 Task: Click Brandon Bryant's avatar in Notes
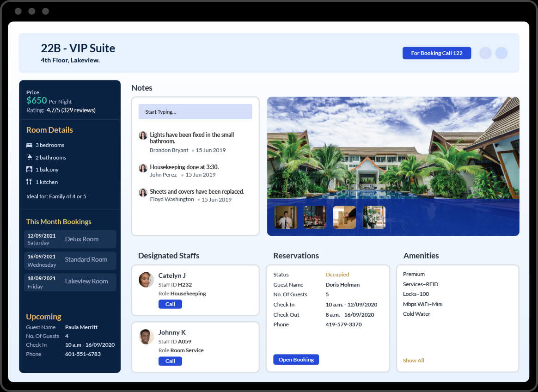click(143, 135)
